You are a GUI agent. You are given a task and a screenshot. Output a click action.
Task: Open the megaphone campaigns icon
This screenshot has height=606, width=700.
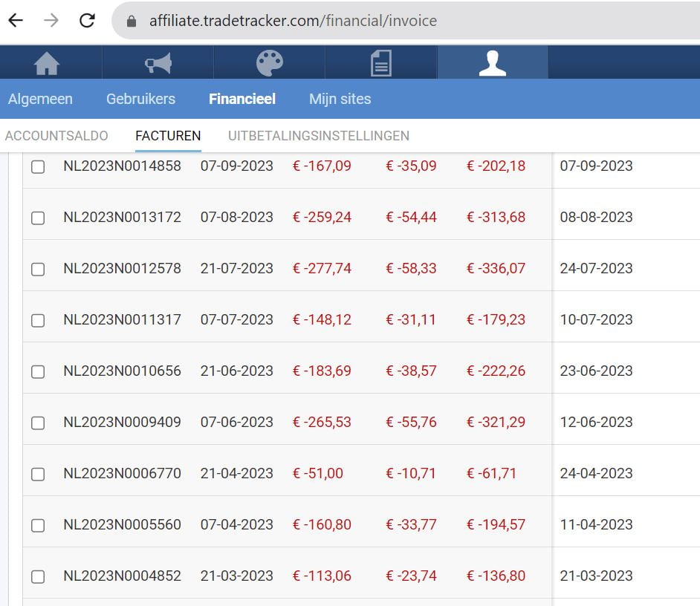pyautogui.click(x=158, y=64)
